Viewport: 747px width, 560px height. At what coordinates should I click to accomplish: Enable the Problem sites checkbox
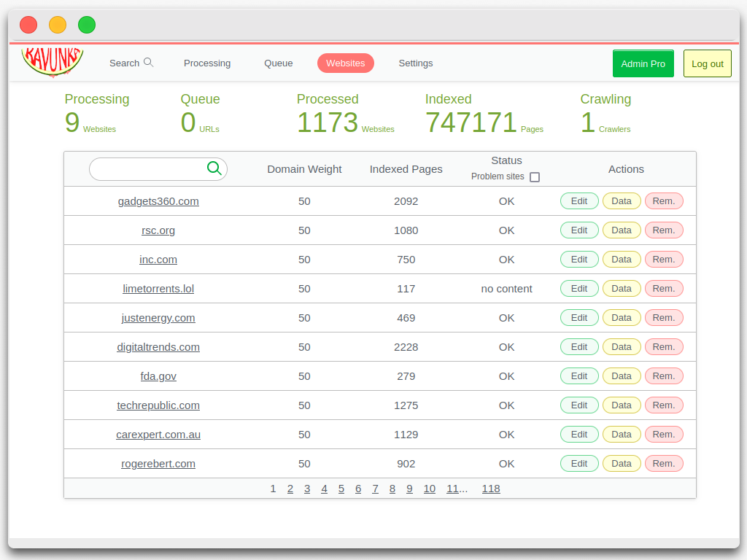pyautogui.click(x=535, y=177)
